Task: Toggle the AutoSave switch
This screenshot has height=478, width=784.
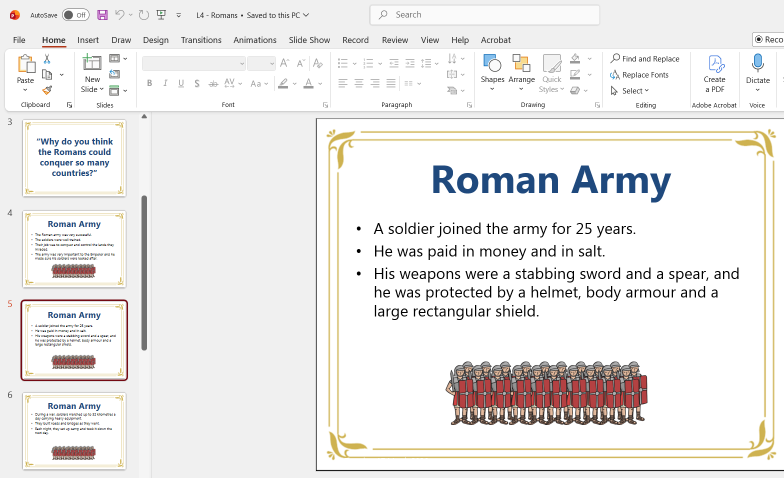Action: pyautogui.click(x=76, y=15)
